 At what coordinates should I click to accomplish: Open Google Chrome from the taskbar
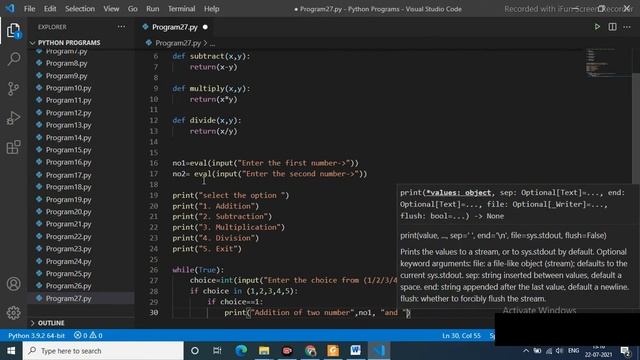coord(310,351)
